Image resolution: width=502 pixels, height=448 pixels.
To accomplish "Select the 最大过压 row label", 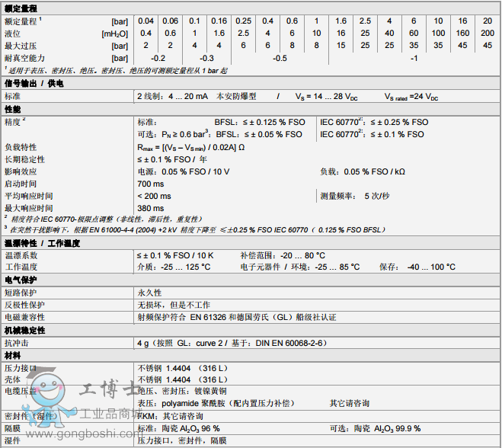I will pos(21,46).
